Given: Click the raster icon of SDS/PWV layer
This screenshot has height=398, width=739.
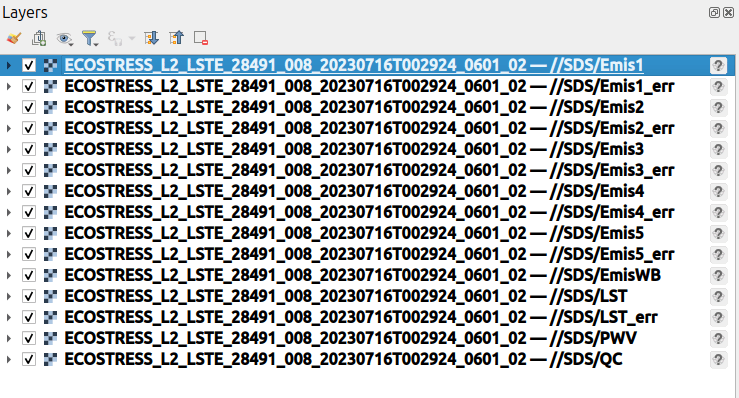Looking at the screenshot, I should click(x=50, y=338).
